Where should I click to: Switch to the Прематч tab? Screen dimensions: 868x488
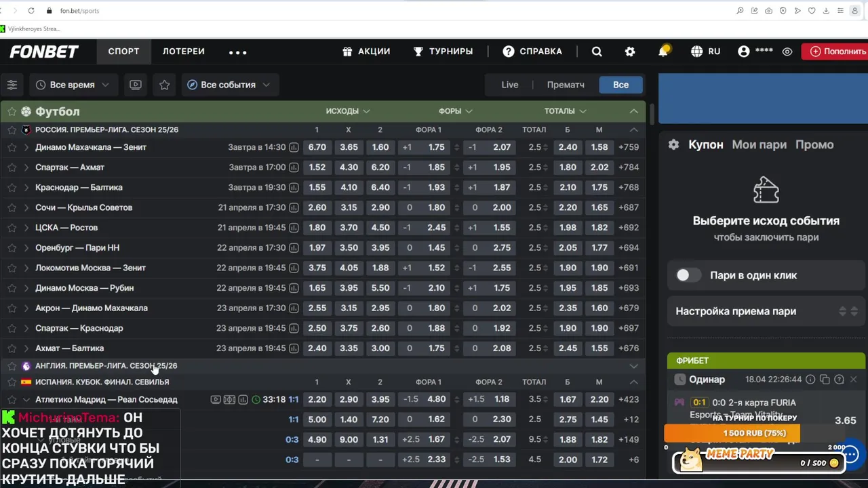click(x=566, y=85)
